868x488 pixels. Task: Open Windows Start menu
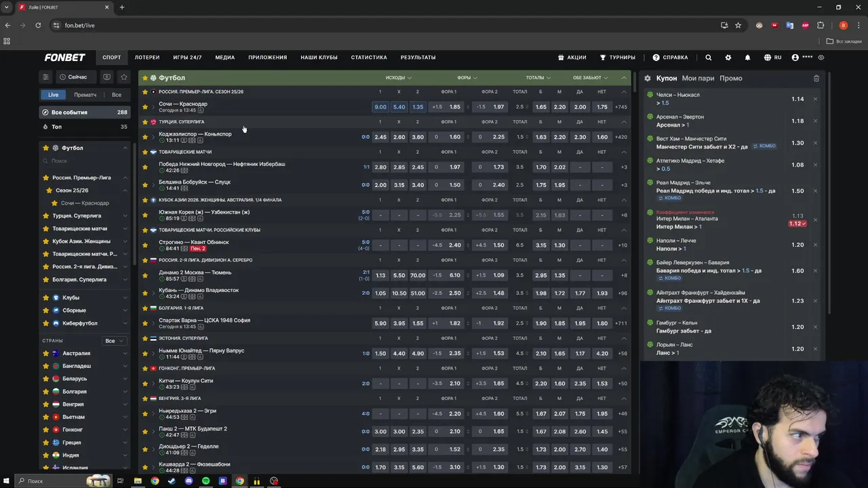(7, 481)
